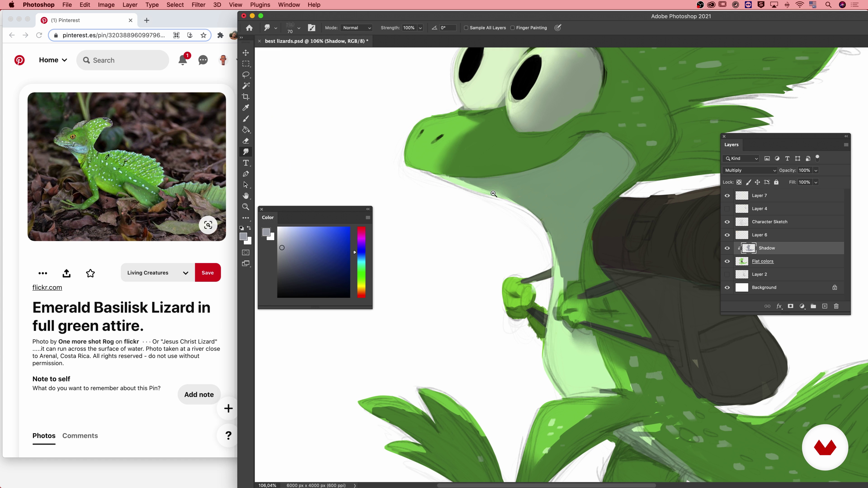Add a layer style with fx icon
The width and height of the screenshot is (868, 488).
point(779,306)
